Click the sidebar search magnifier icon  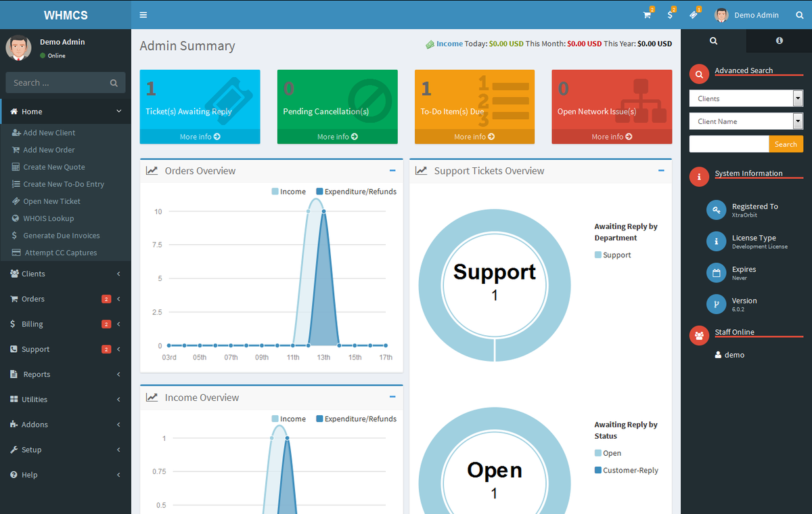(x=114, y=83)
